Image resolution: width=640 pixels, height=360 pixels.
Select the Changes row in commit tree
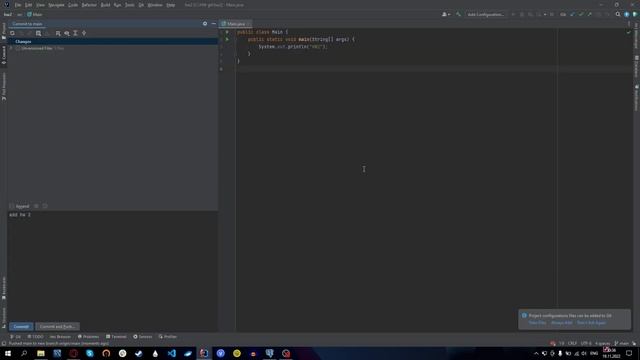tap(113, 42)
